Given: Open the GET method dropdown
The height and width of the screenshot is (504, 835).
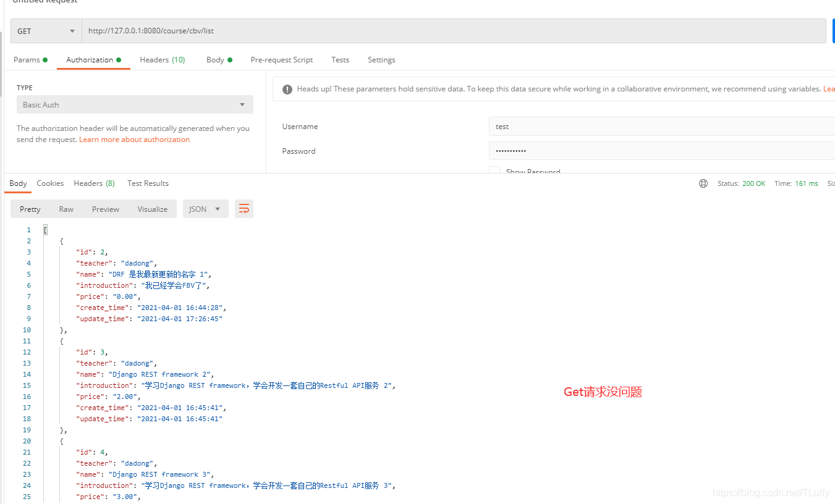Looking at the screenshot, I should pos(46,31).
